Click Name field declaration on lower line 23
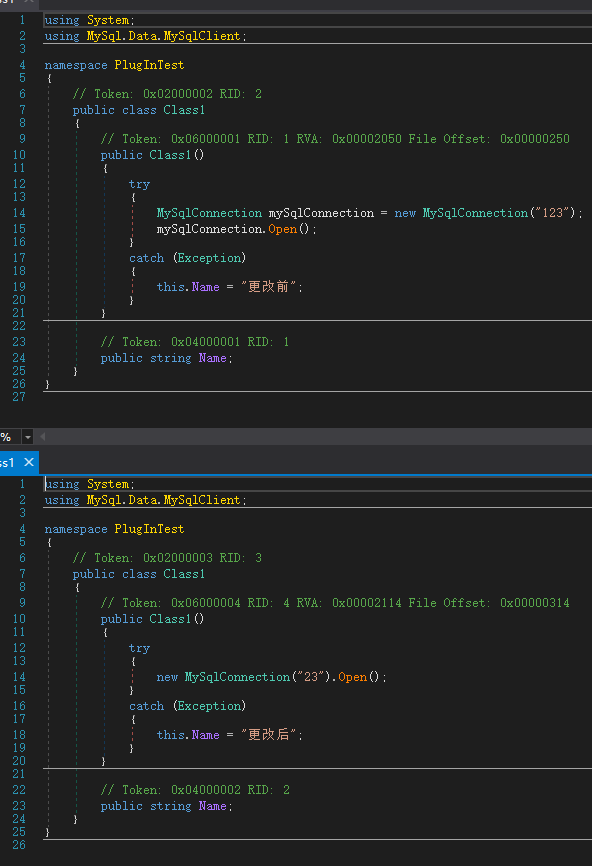592x866 pixels. click(x=213, y=806)
